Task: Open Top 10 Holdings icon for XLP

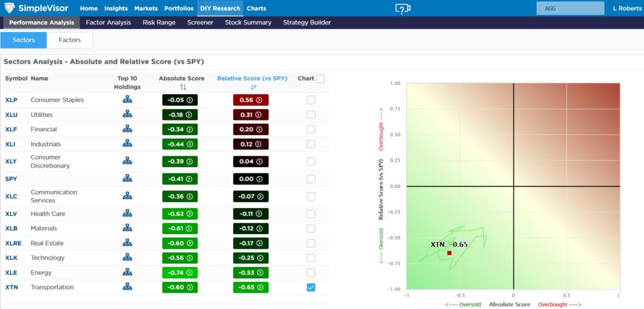Action: (x=127, y=100)
